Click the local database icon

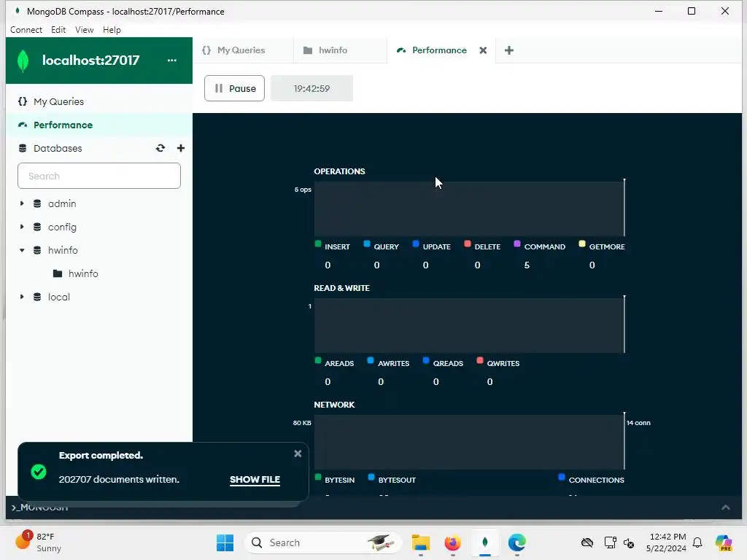pos(37,297)
